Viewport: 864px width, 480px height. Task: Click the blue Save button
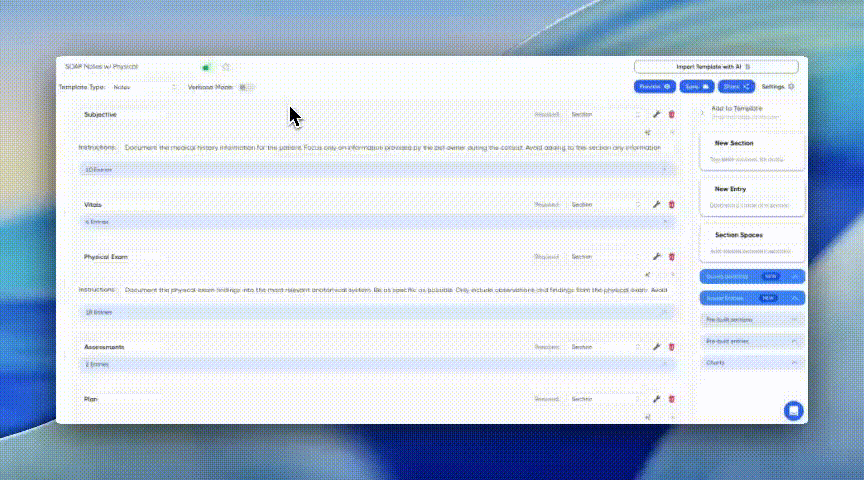pyautogui.click(x=696, y=87)
